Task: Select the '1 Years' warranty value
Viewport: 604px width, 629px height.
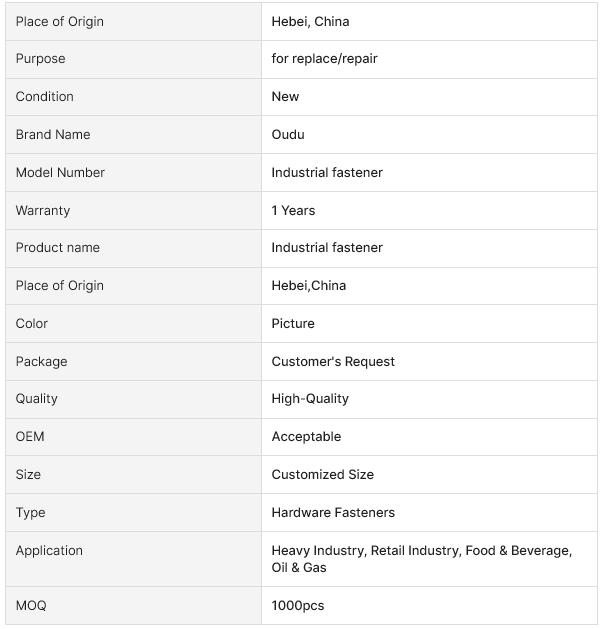Action: point(293,211)
